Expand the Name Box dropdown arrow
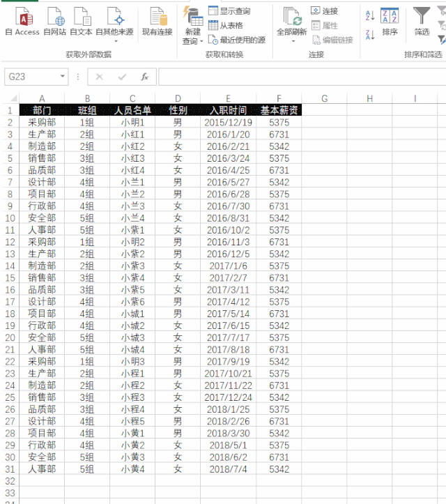Image resolution: width=446 pixels, height=504 pixels. 62,77
